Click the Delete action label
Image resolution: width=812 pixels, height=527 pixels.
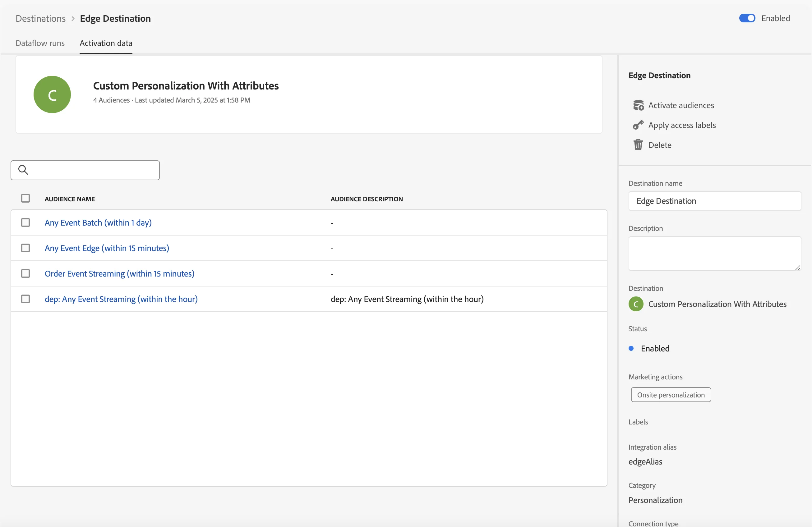[660, 145]
